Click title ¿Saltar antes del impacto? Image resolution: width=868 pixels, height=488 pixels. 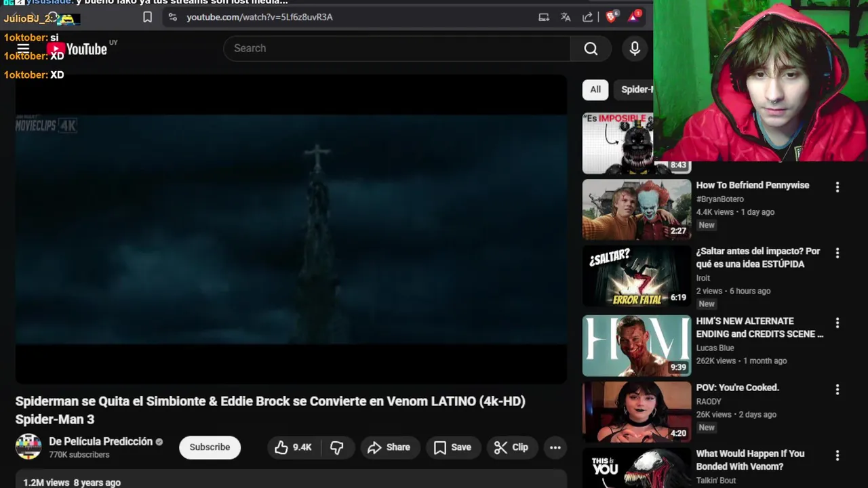758,258
